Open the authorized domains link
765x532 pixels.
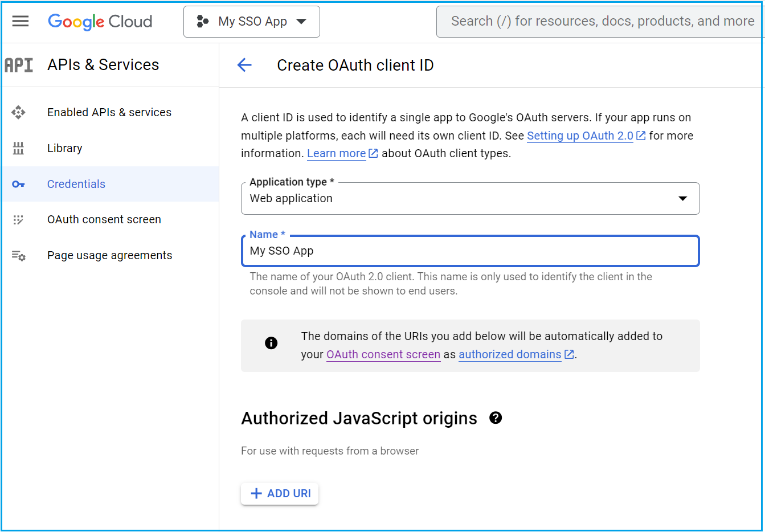tap(510, 354)
